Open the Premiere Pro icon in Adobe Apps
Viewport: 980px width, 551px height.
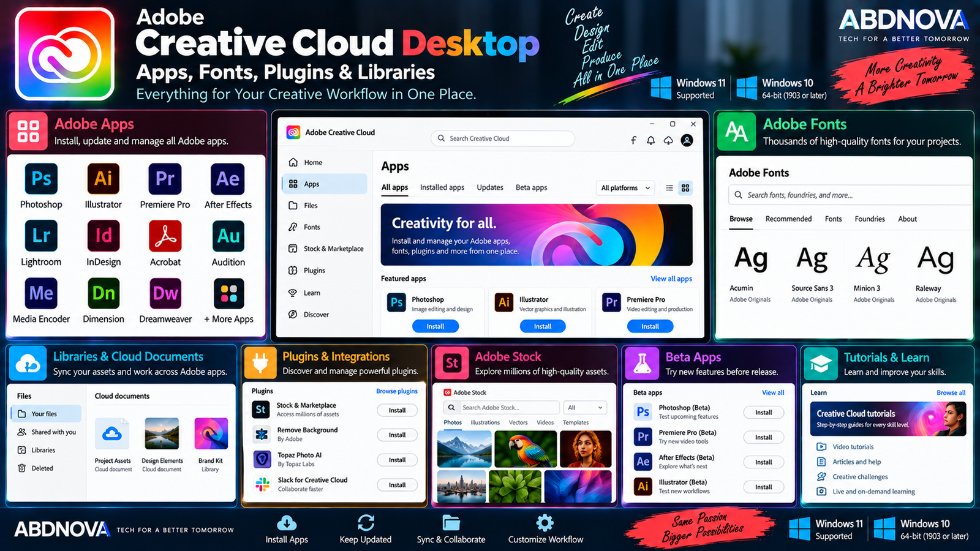[165, 178]
